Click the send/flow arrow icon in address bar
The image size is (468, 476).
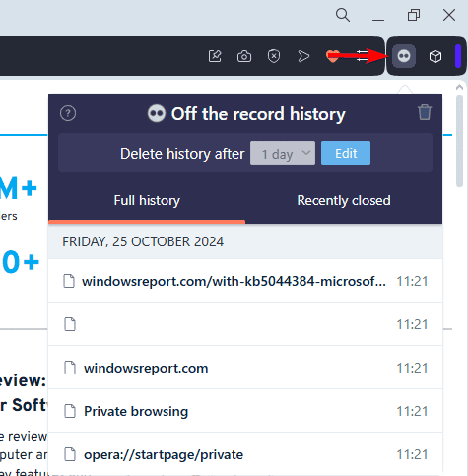(303, 56)
